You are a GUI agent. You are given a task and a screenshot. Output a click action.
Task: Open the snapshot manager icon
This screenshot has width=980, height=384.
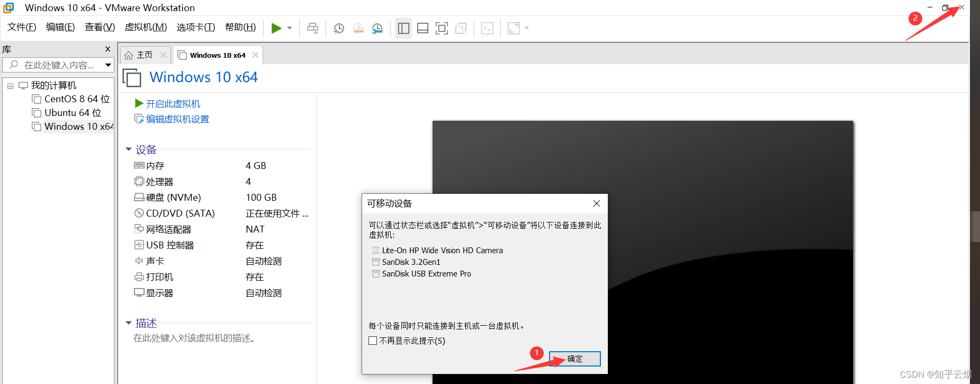click(377, 28)
